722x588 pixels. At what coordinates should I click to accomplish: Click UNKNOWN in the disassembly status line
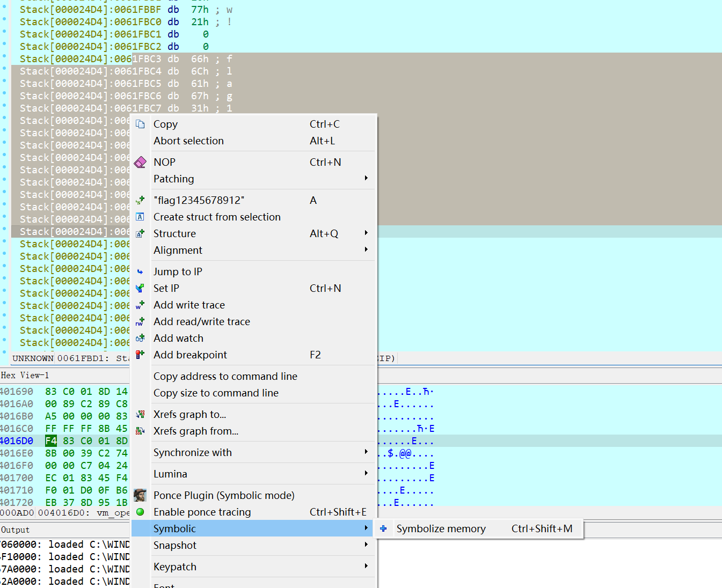[33, 358]
